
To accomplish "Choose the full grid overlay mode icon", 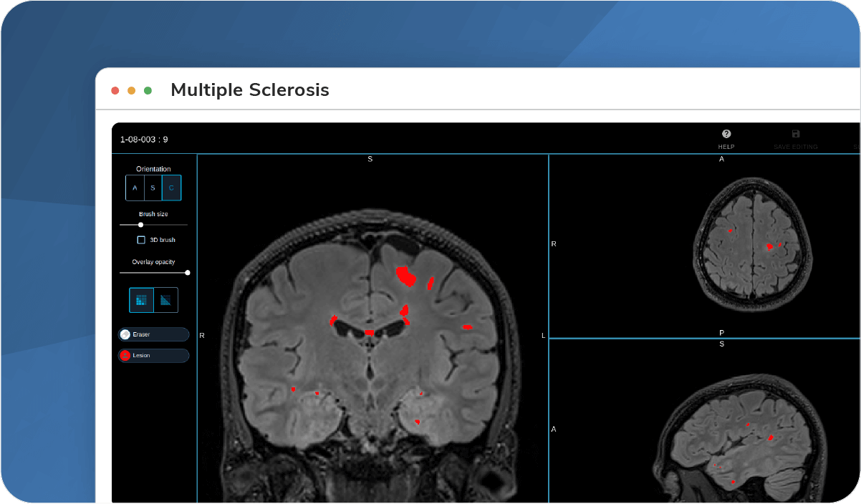I will click(x=141, y=300).
